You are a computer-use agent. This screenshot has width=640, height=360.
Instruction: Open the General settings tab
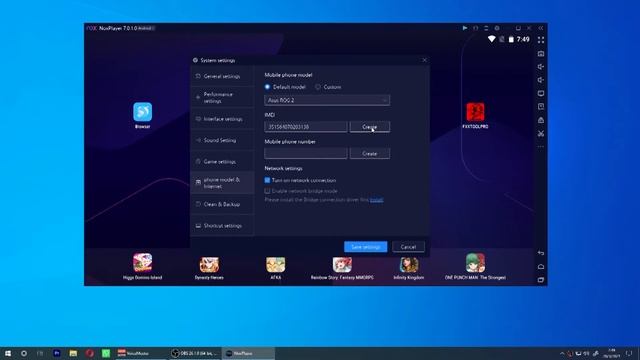pos(222,76)
